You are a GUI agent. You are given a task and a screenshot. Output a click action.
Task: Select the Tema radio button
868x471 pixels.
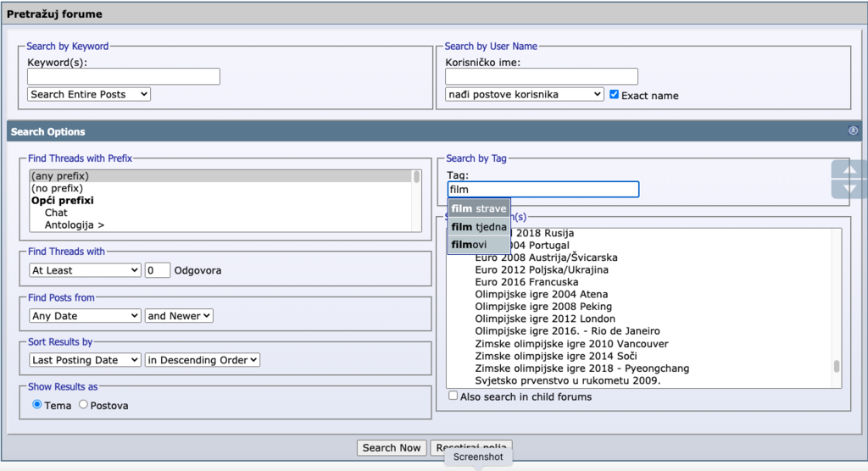pos(37,405)
